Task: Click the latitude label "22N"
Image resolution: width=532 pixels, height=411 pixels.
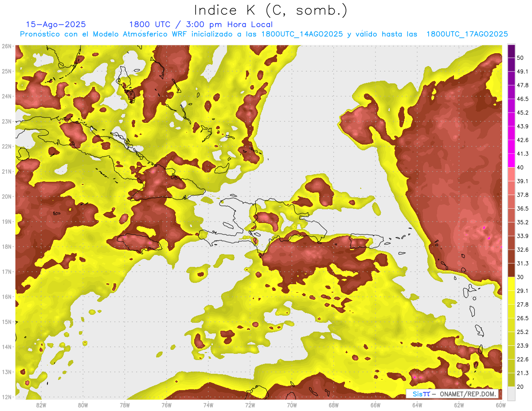Action: click(x=7, y=146)
